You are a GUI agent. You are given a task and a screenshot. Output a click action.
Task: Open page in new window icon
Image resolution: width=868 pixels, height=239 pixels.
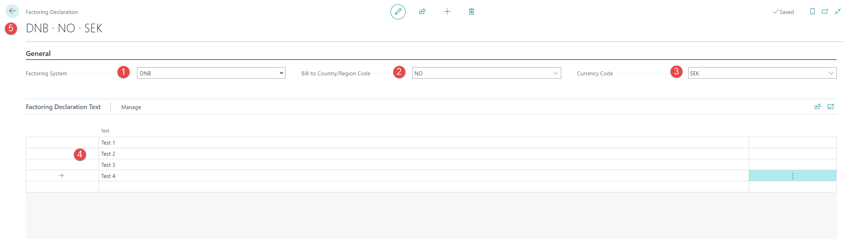tap(825, 12)
